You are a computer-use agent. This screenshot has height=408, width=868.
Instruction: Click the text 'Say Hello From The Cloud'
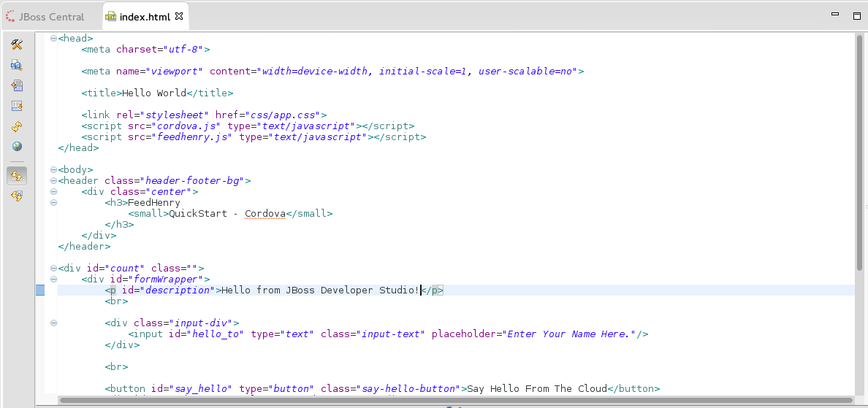(538, 388)
